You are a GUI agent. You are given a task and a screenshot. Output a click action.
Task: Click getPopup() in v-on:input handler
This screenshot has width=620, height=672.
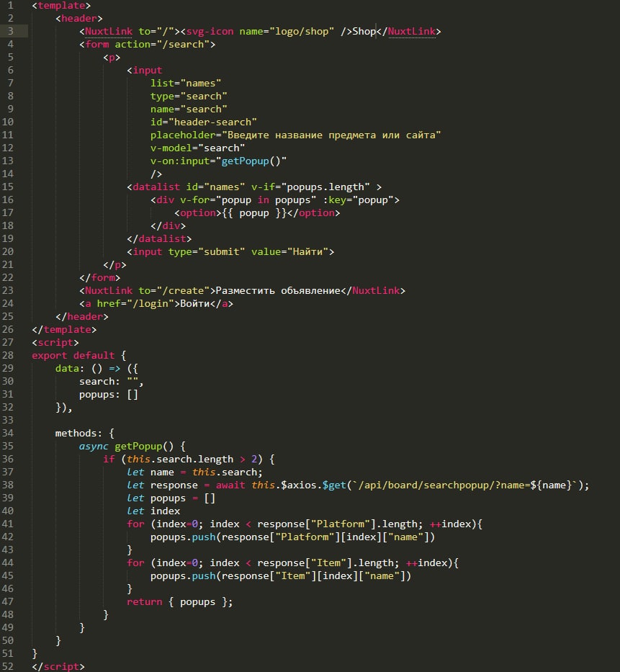pos(251,161)
